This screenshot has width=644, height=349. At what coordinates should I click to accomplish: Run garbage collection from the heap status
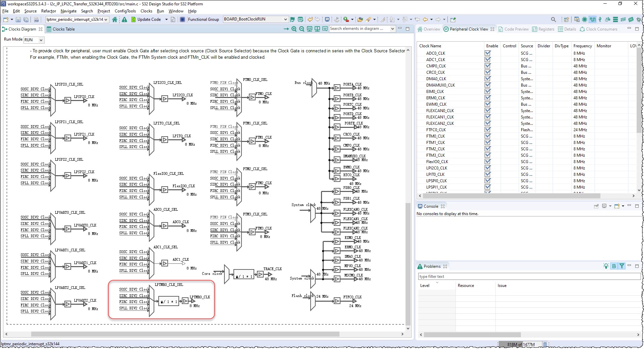545,344
